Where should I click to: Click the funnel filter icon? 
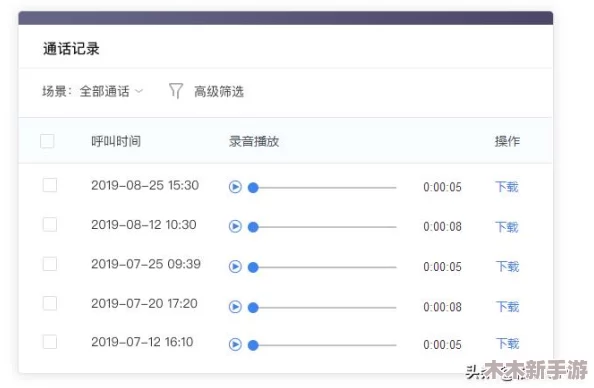click(176, 91)
